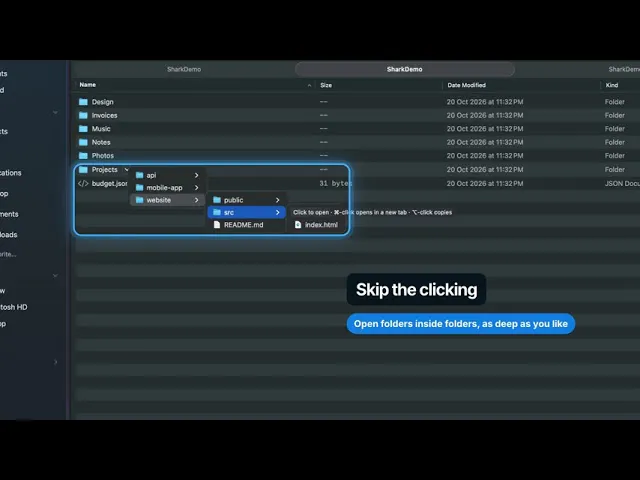Image resolution: width=640 pixels, height=480 pixels.
Task: Sort by the Name column header
Action: tap(88, 85)
